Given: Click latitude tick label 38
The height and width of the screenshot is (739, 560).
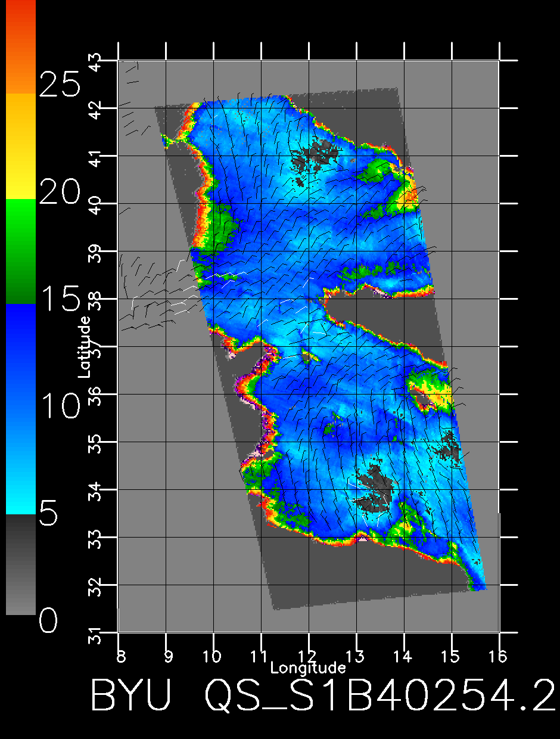Looking at the screenshot, I should [95, 301].
